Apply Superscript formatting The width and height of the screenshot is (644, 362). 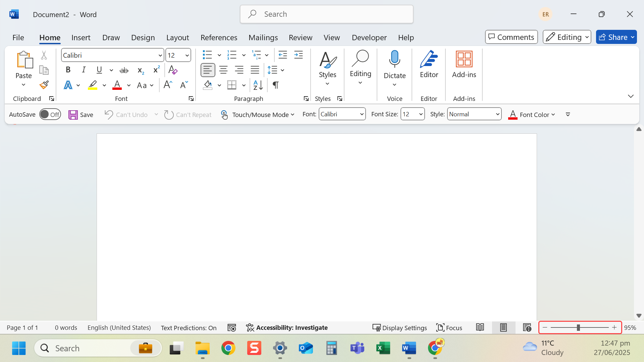tap(157, 70)
